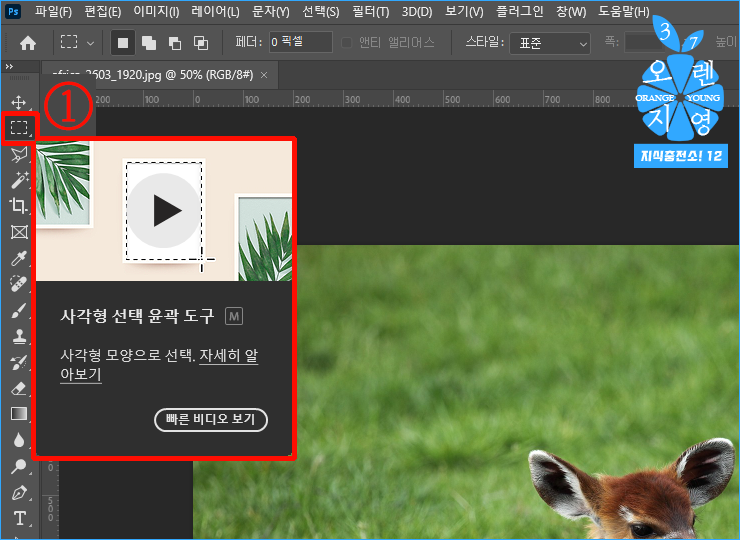740x540 pixels.
Task: Select the Brush tool
Action: [19, 311]
